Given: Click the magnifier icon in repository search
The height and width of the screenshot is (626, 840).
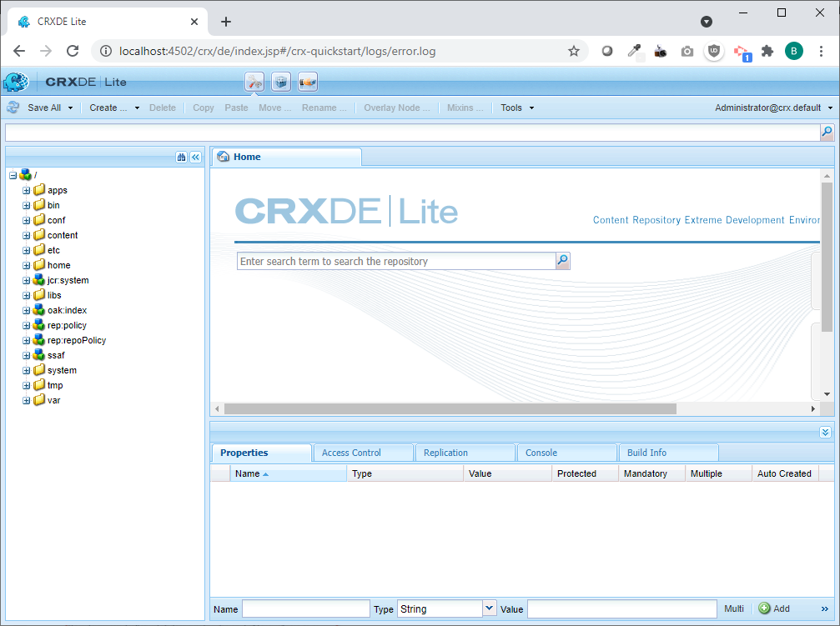Looking at the screenshot, I should (x=563, y=261).
